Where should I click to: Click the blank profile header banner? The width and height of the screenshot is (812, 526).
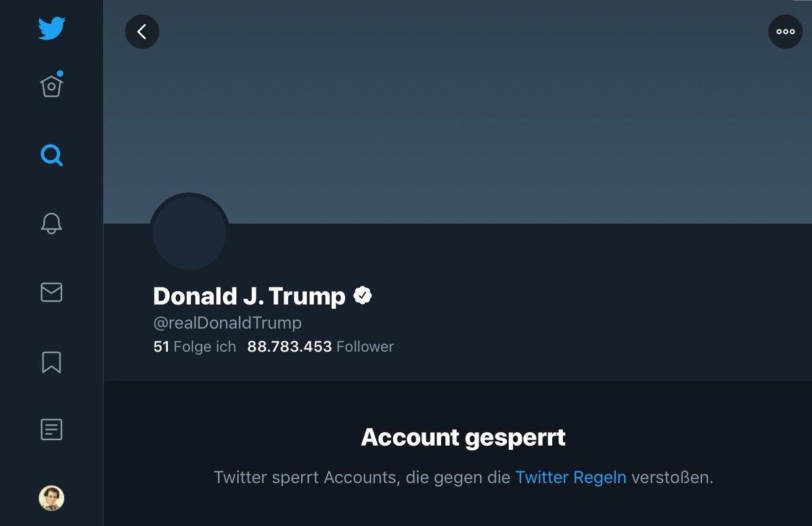(x=457, y=112)
